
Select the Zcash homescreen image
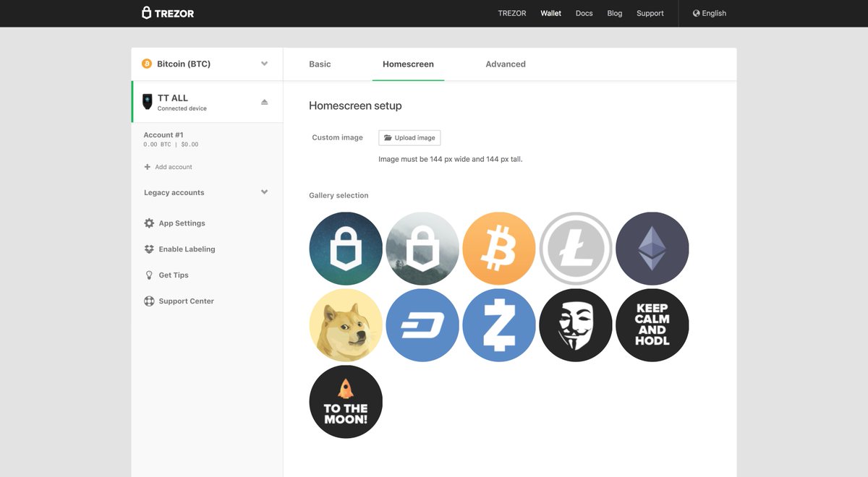(x=499, y=325)
